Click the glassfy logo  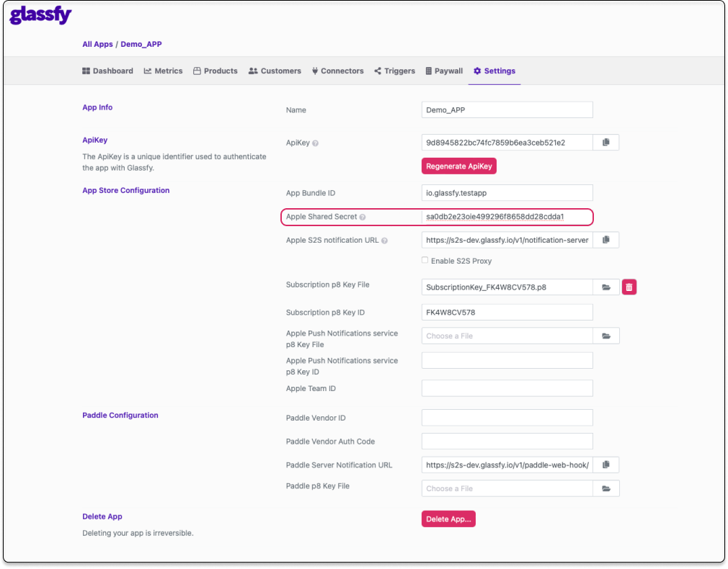point(40,15)
